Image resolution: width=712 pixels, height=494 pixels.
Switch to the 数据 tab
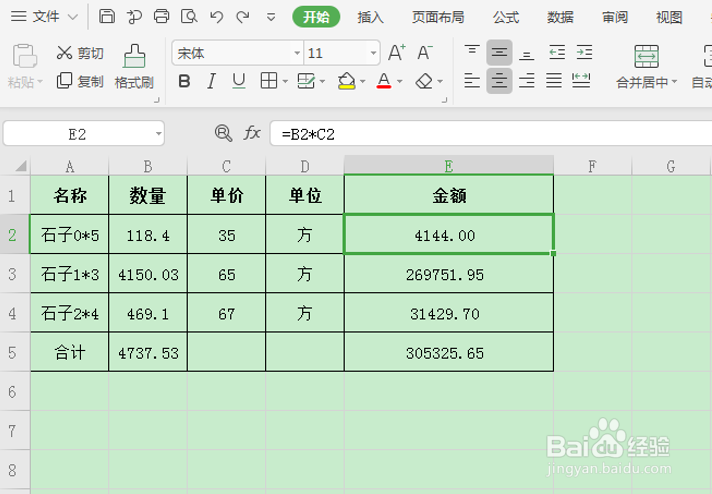560,17
